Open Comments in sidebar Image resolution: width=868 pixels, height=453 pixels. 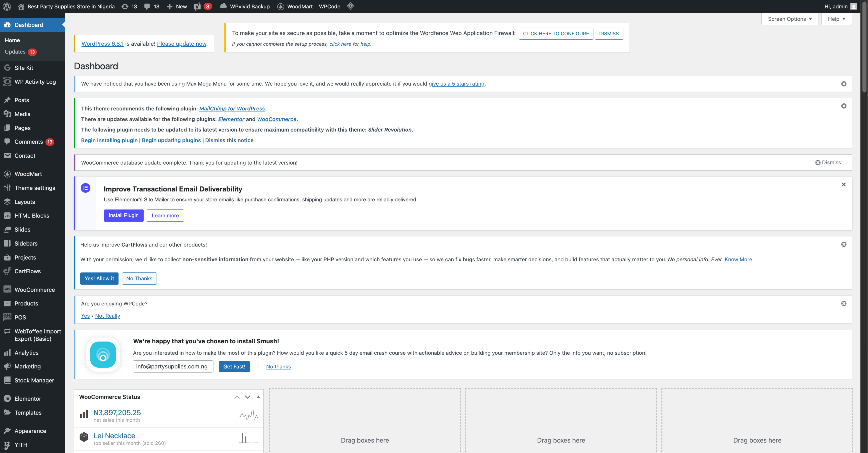(32, 142)
